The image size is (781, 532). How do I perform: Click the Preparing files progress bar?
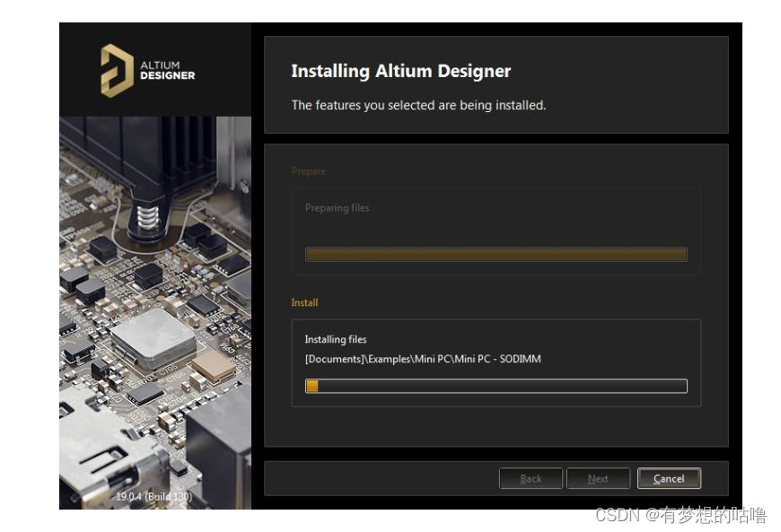pyautogui.click(x=496, y=254)
